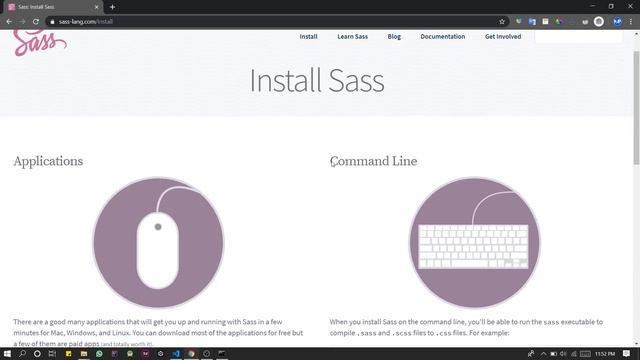Open the terminal window from the taskbar
This screenshot has height=360, width=640.
point(222,353)
